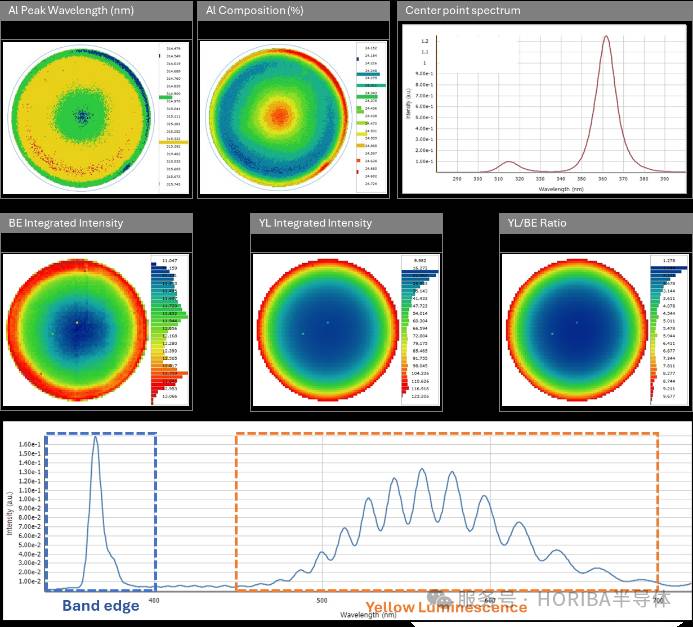Click the Al Peak Wavelength wafer map
This screenshot has width=693, height=627.
[x=83, y=118]
